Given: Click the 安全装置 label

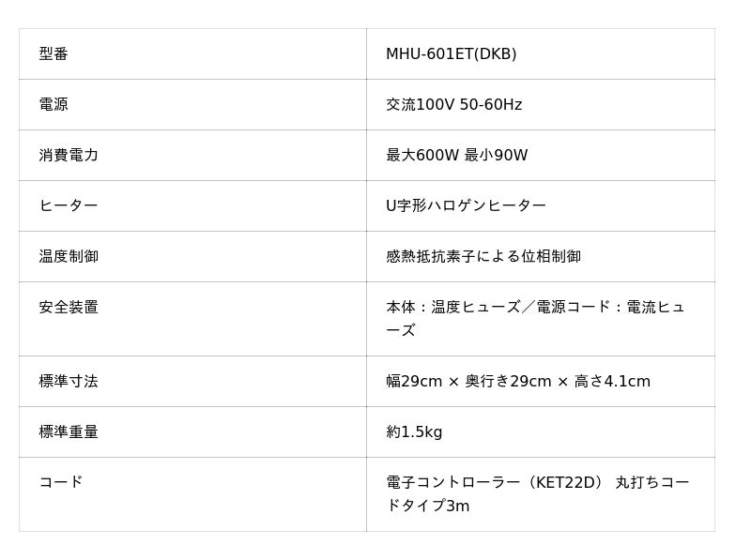Looking at the screenshot, I should (69, 308).
